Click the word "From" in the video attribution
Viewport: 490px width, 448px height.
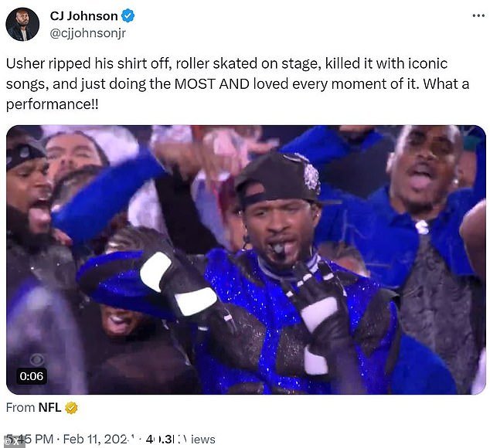[x=20, y=407]
